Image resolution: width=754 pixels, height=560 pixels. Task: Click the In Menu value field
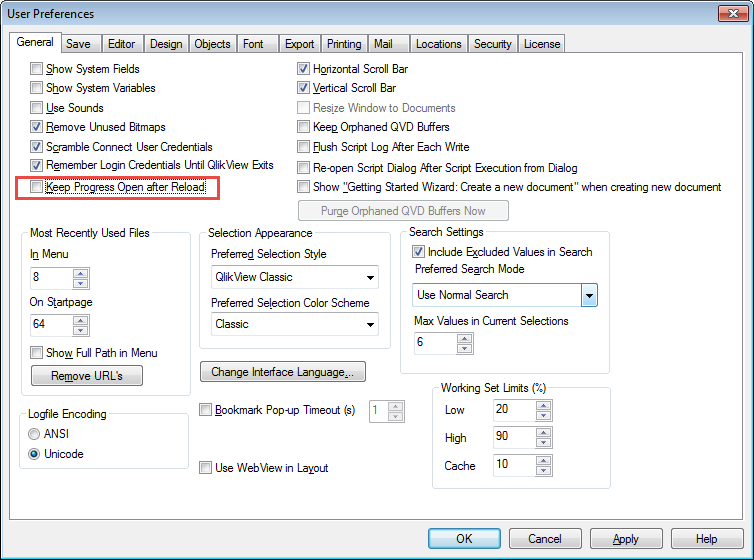coord(52,278)
